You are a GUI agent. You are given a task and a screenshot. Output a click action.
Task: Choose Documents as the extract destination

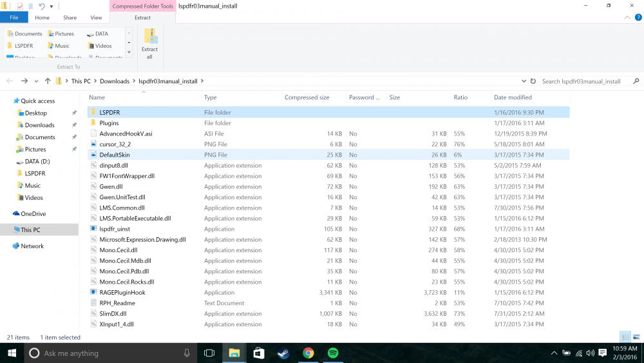click(24, 34)
